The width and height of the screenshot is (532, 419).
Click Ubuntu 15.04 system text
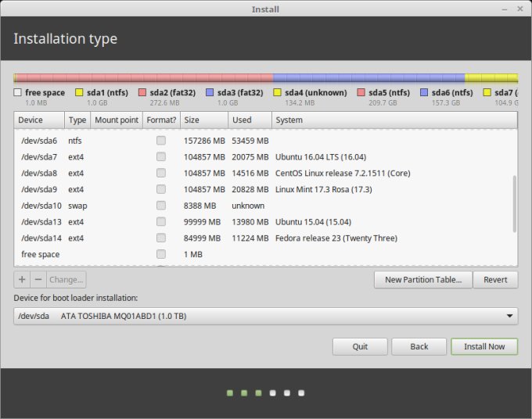pyautogui.click(x=313, y=222)
